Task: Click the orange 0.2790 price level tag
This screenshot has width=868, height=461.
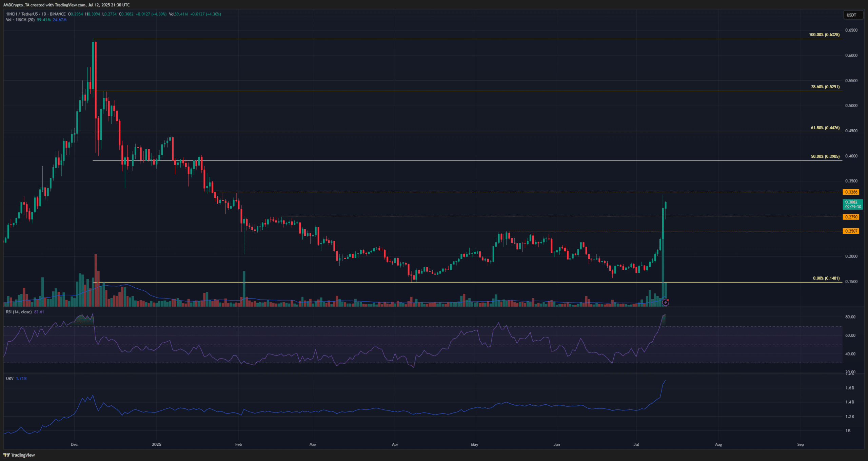Action: [851, 217]
